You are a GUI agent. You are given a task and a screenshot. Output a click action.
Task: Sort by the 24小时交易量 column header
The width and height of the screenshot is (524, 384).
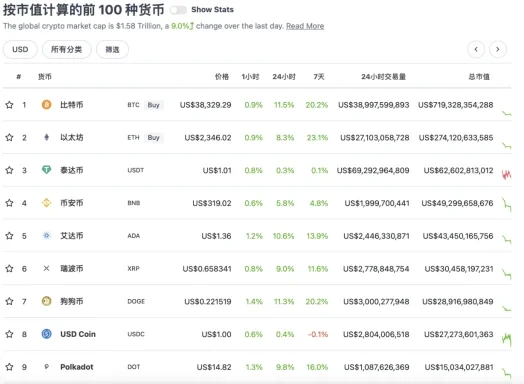(x=384, y=77)
